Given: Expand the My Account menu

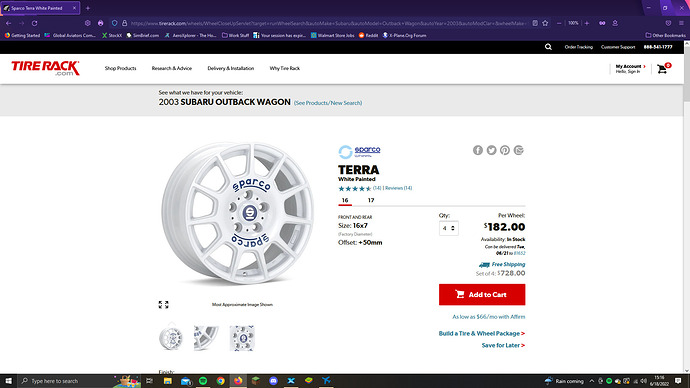Looking at the screenshot, I should pyautogui.click(x=630, y=68).
